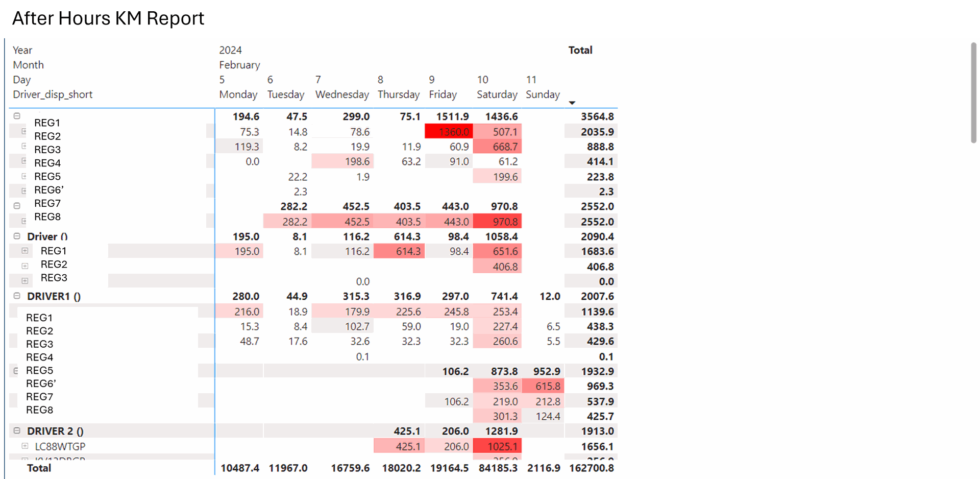Click the Saturday 10 column header
Viewport: 980px width, 479px height.
tap(496, 87)
